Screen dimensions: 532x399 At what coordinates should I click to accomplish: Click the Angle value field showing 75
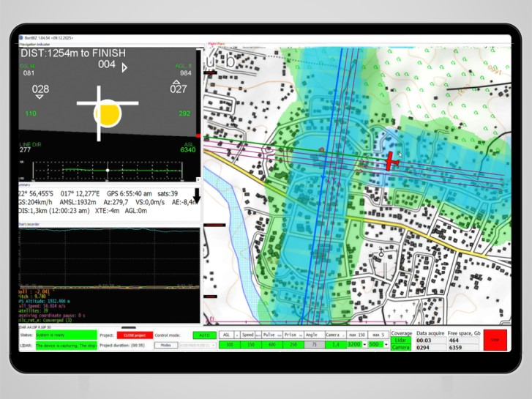tap(314, 345)
